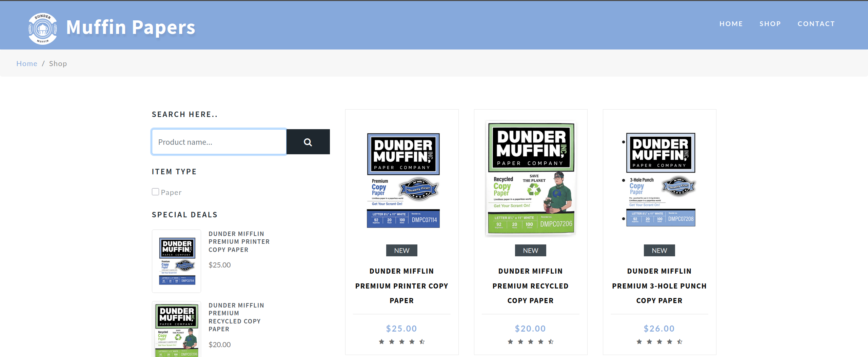The height and width of the screenshot is (357, 868).
Task: Open Dunder Mifflin Premium 3-Hole Punch Copy Paper title
Action: click(659, 286)
